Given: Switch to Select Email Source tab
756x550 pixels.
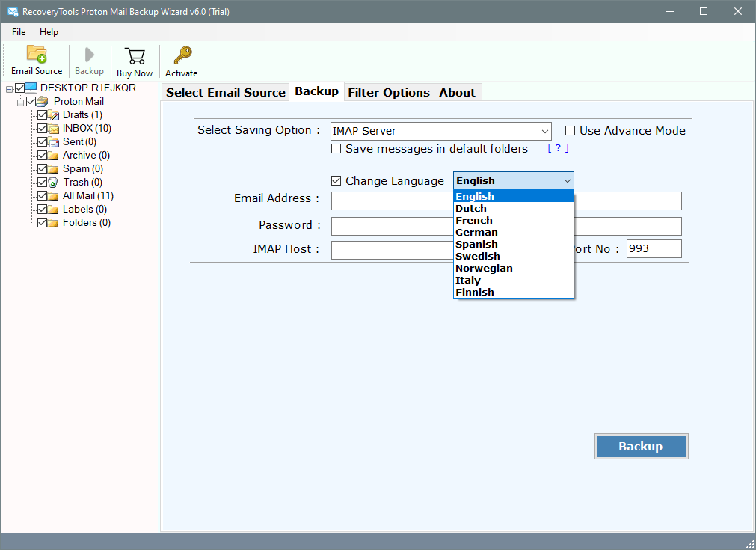Looking at the screenshot, I should [x=226, y=92].
